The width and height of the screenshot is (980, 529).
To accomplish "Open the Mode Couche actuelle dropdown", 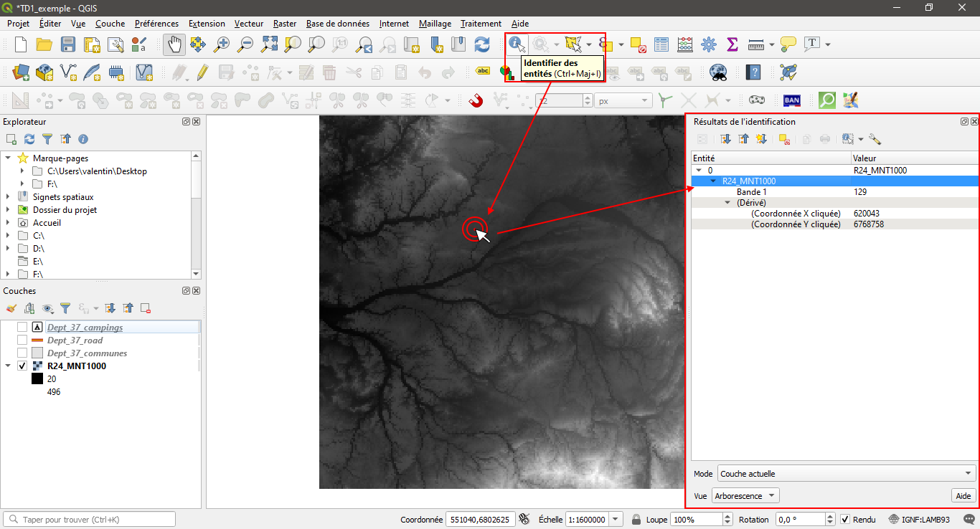I will (847, 474).
